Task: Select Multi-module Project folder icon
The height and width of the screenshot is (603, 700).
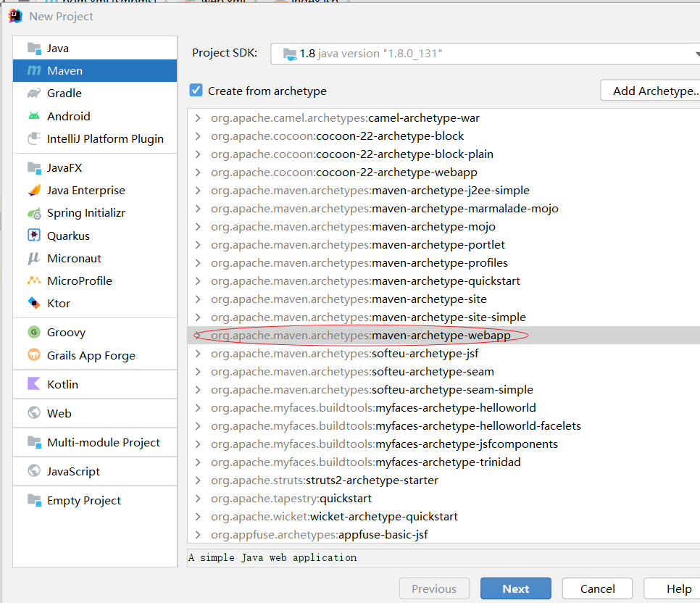Action: pyautogui.click(x=34, y=442)
